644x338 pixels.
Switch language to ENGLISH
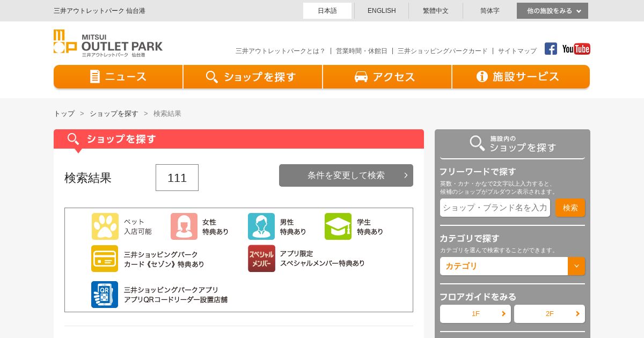tap(382, 11)
